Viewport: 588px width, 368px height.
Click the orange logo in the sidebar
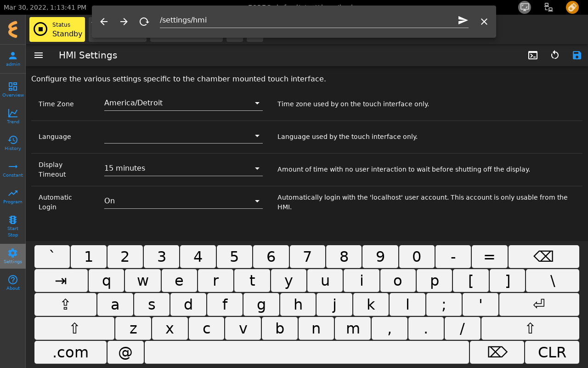click(x=13, y=29)
